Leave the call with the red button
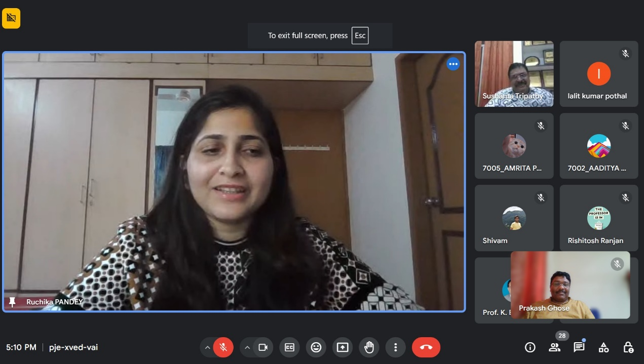This screenshot has height=364, width=644. pyautogui.click(x=426, y=347)
